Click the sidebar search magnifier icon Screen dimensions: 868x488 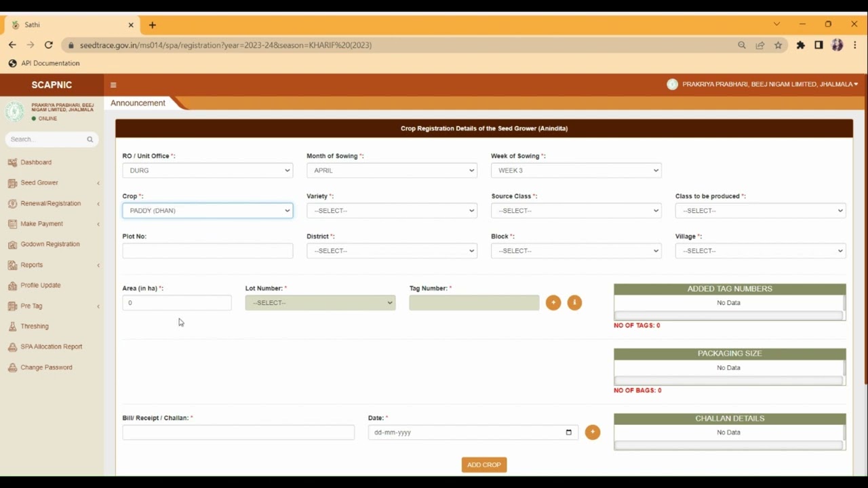click(90, 139)
